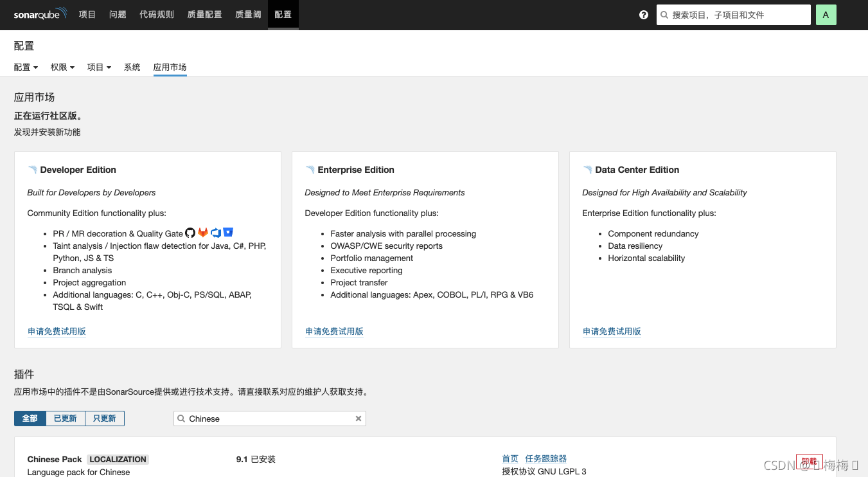The image size is (868, 477).
Task: Click the GitLab icon in Developer Edition
Action: pos(203,233)
